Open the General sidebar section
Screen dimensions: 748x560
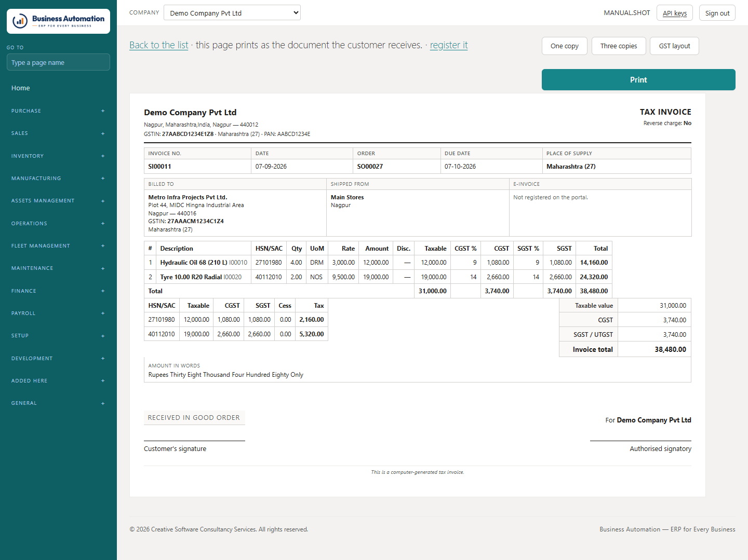58,403
